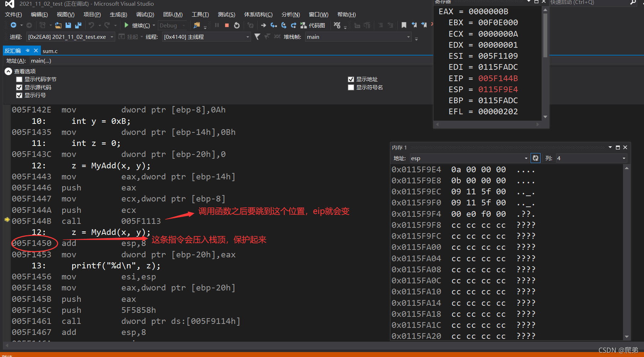644x357 pixels.
Task: Open the Memory address esp dropdown arrow
Action: tap(526, 158)
